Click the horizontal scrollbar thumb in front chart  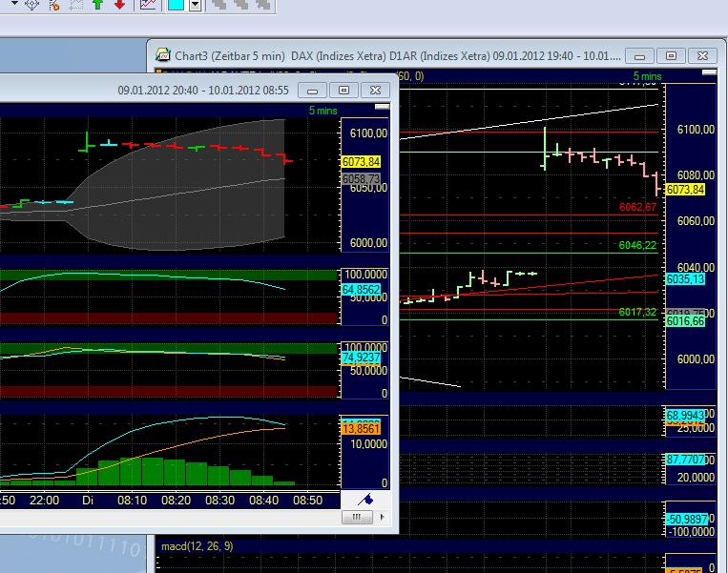coord(356,517)
